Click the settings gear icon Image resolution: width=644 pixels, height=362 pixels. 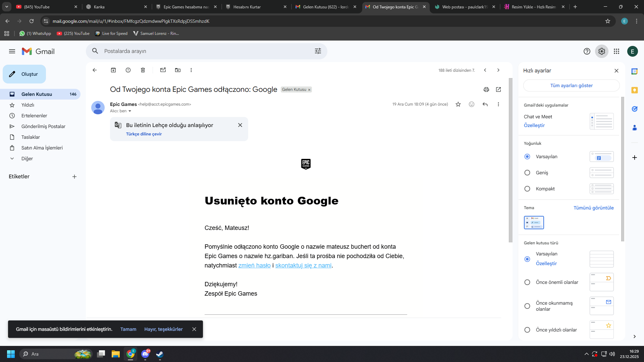pyautogui.click(x=602, y=51)
